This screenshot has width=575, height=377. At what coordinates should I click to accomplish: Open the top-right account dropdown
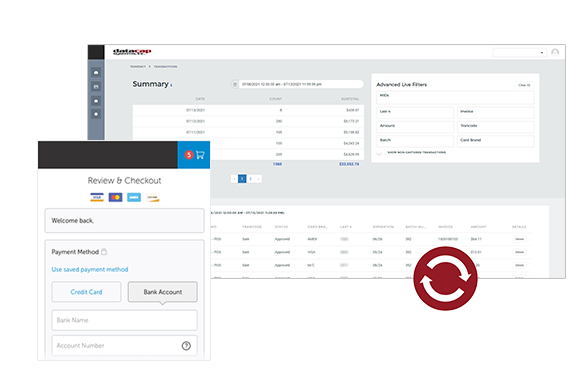[520, 52]
